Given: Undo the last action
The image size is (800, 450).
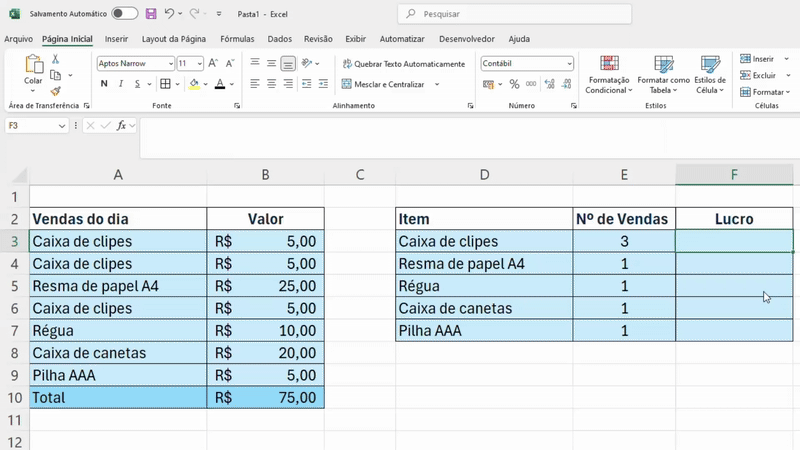Looking at the screenshot, I should tap(169, 14).
